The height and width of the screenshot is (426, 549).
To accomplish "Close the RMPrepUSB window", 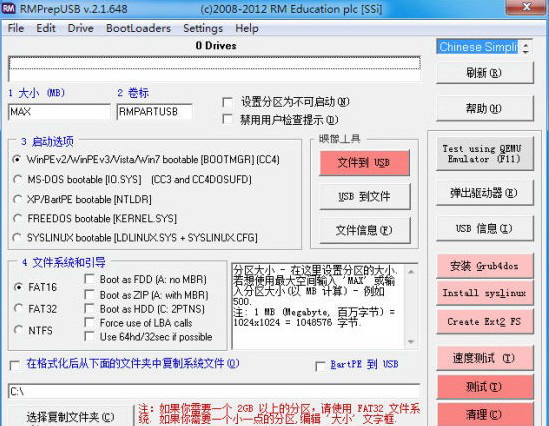I will [x=526, y=7].
